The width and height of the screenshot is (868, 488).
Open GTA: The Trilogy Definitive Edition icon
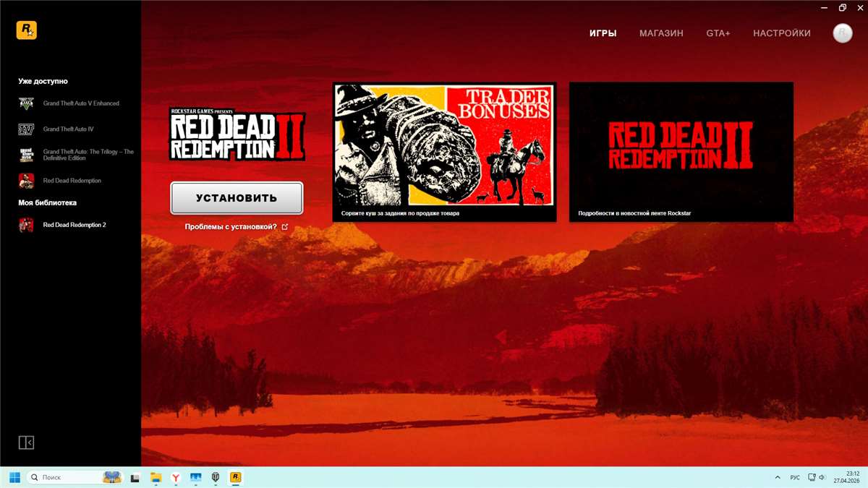pyautogui.click(x=26, y=155)
